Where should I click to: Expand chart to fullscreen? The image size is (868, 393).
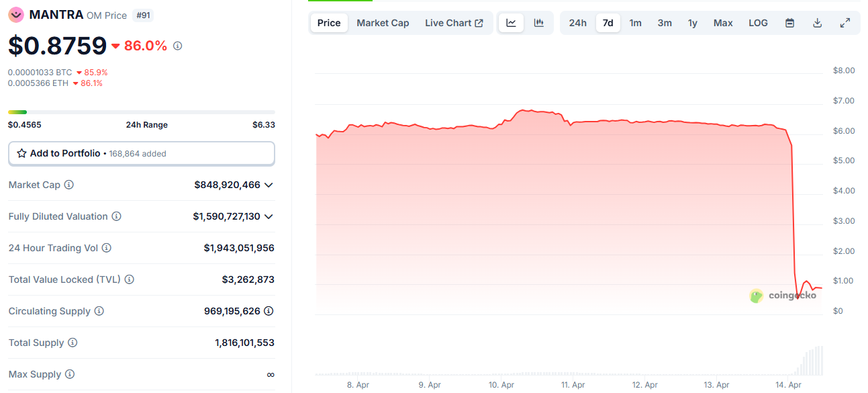845,23
